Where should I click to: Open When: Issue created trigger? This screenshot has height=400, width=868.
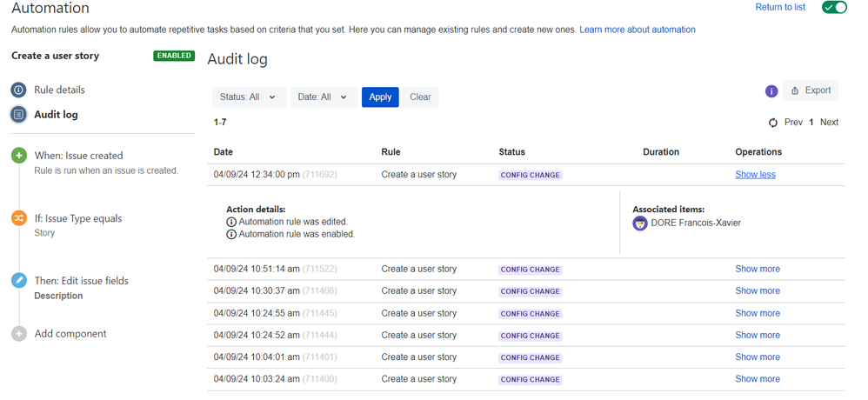(78, 156)
